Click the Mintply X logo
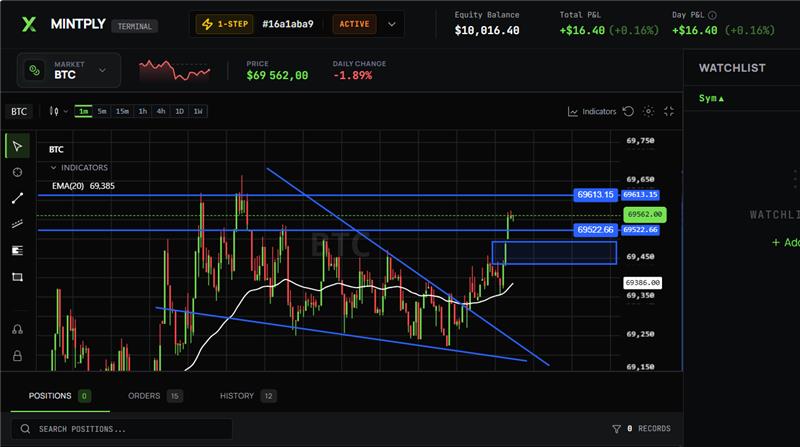800x447 pixels. (x=29, y=24)
